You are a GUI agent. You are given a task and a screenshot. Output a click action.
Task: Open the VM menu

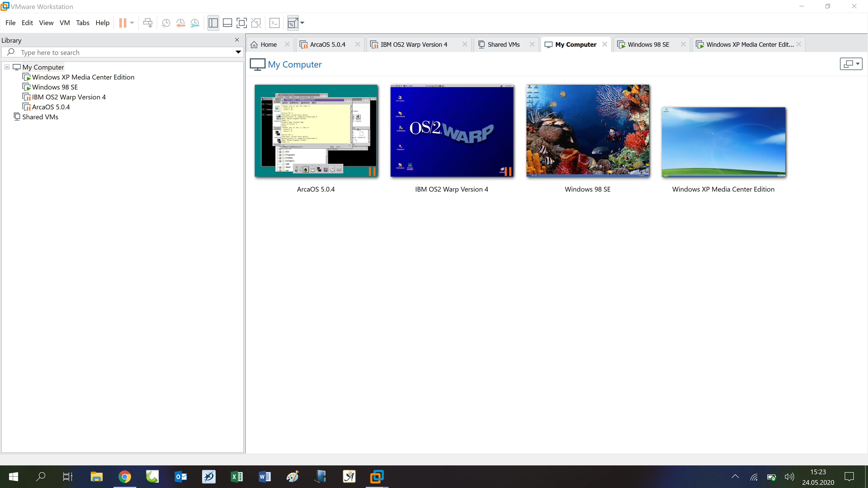point(65,23)
